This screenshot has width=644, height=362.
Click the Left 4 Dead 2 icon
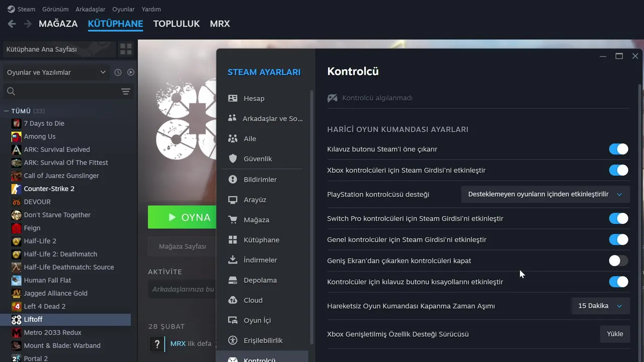point(17,306)
